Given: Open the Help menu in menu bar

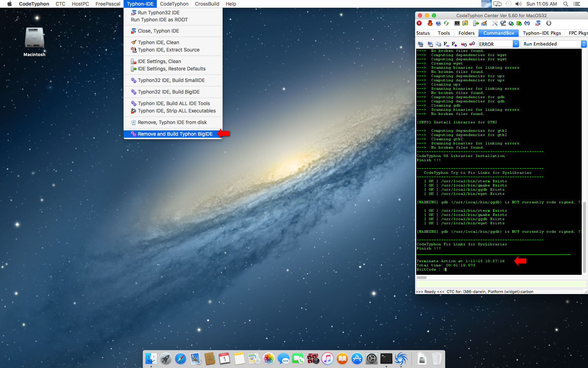Looking at the screenshot, I should coord(231,4).
